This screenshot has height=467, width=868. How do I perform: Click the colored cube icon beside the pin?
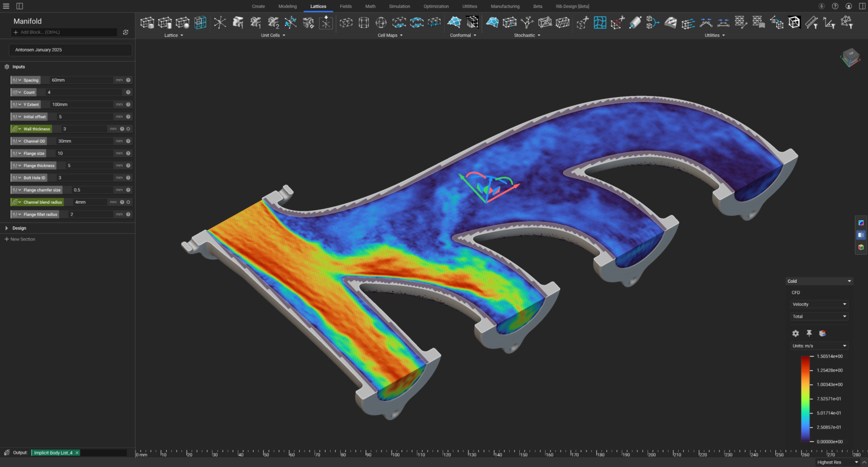822,333
